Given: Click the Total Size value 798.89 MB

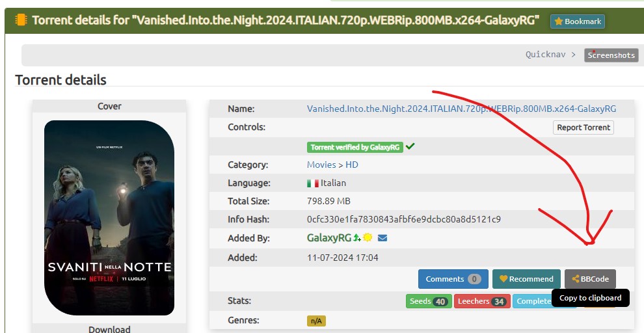Looking at the screenshot, I should tap(329, 201).
